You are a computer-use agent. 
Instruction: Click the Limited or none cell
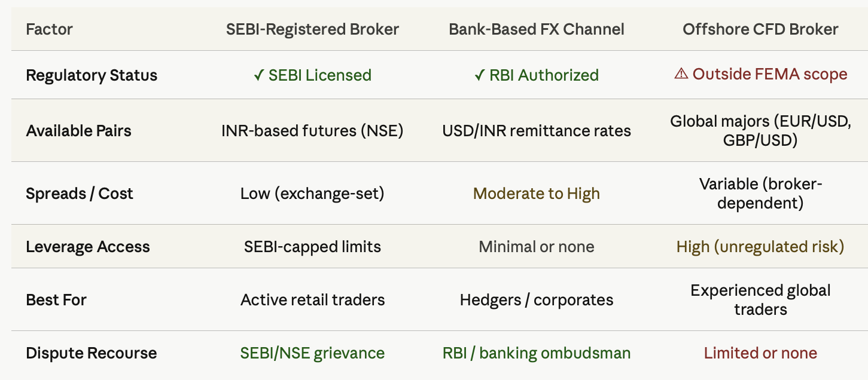tap(760, 353)
